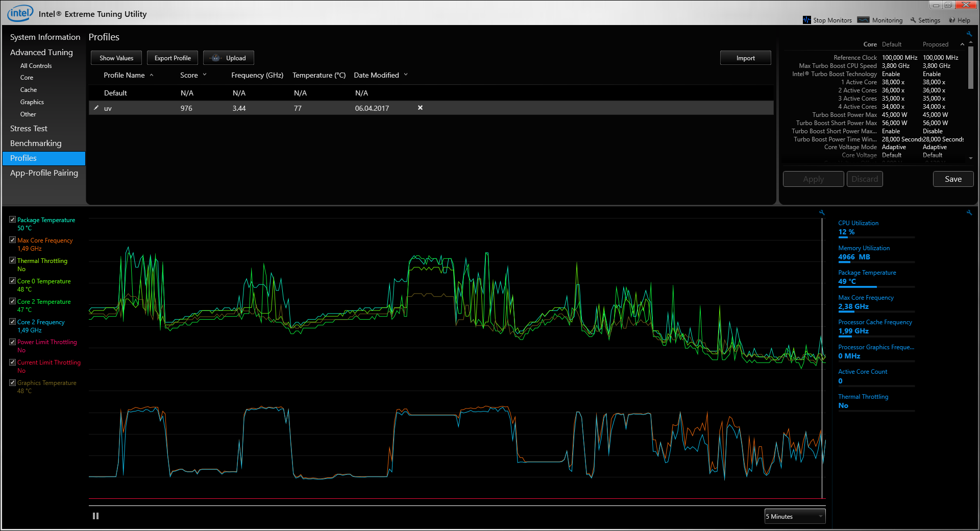Image resolution: width=980 pixels, height=531 pixels.
Task: Pause the monitoring graph
Action: [95, 516]
